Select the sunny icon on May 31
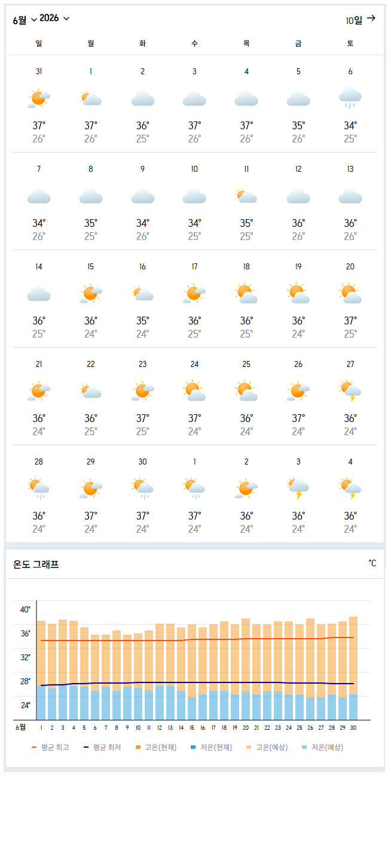The height and width of the screenshot is (868, 391). 39,98
